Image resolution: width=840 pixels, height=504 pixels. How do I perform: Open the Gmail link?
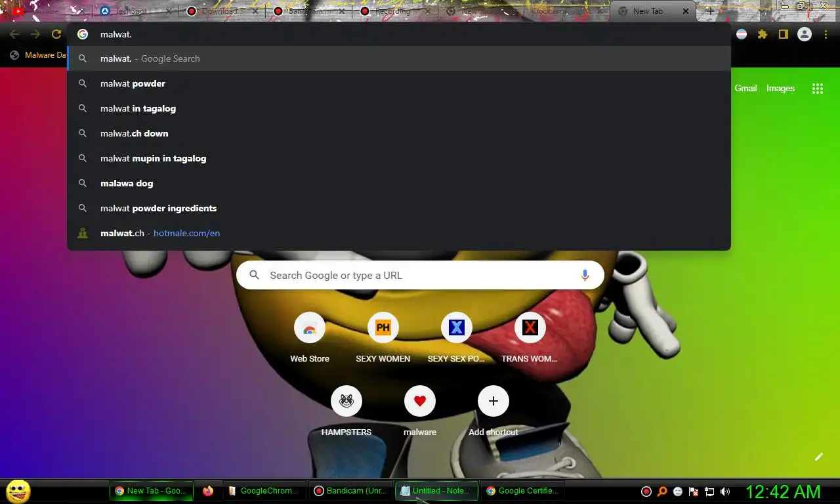coord(745,88)
